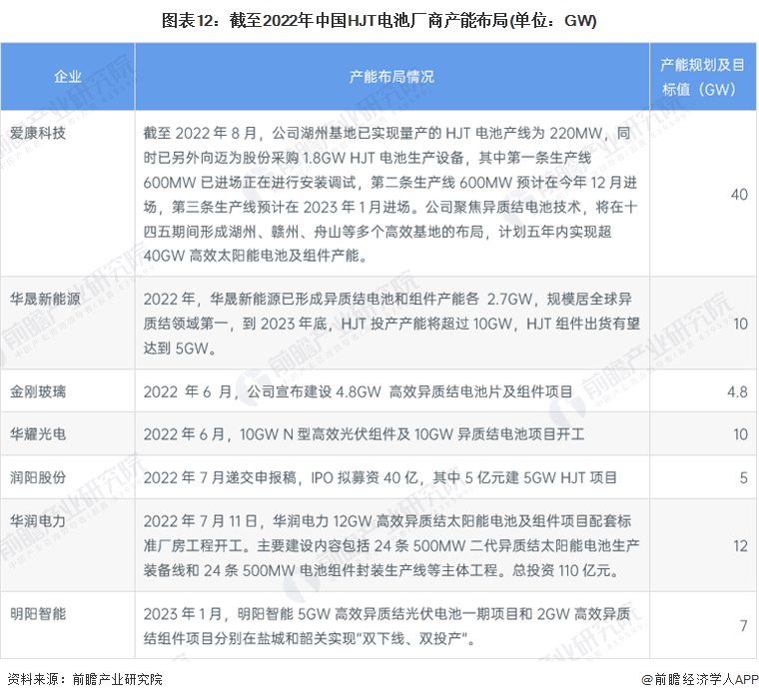
Task: Click the capacity value 10 for 华晟新能源
Action: click(741, 324)
